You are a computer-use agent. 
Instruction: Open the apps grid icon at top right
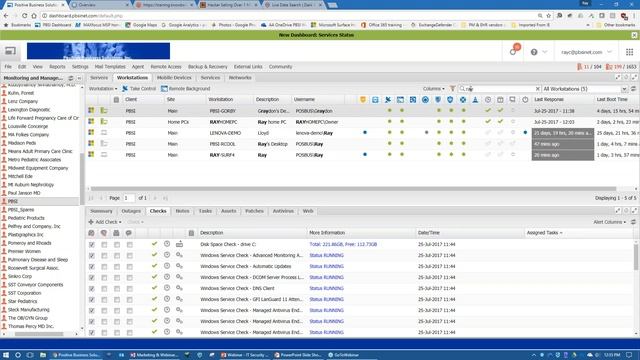click(x=629, y=52)
